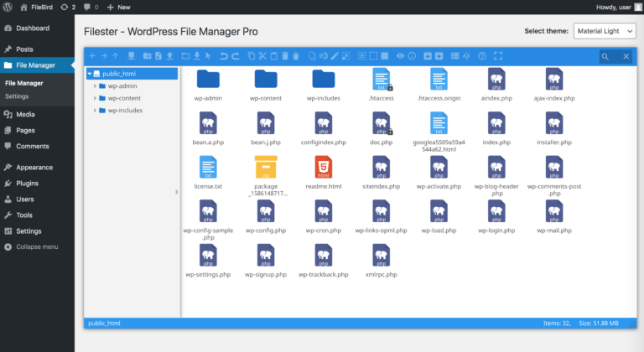Redo the last file action
This screenshot has height=352, width=644.
[x=236, y=56]
